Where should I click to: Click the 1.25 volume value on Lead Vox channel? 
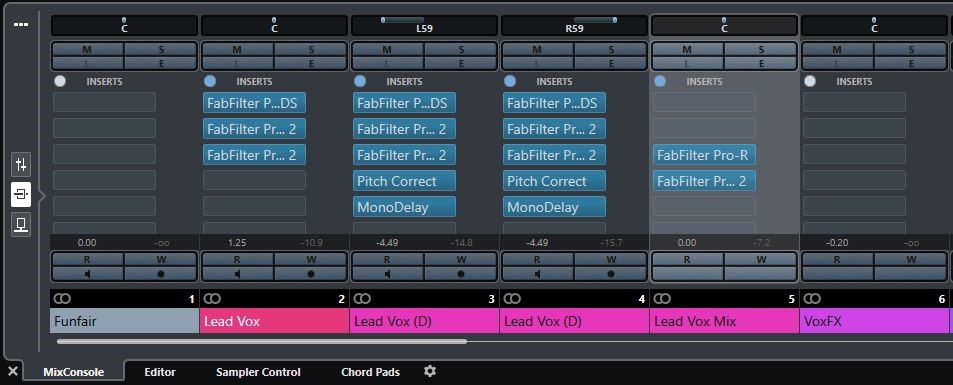coord(237,243)
